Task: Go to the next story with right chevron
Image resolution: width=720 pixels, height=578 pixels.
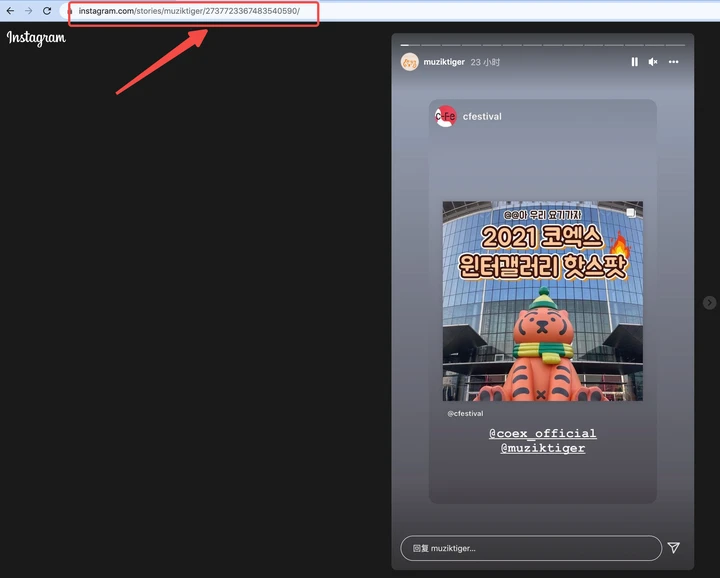Action: [x=709, y=303]
